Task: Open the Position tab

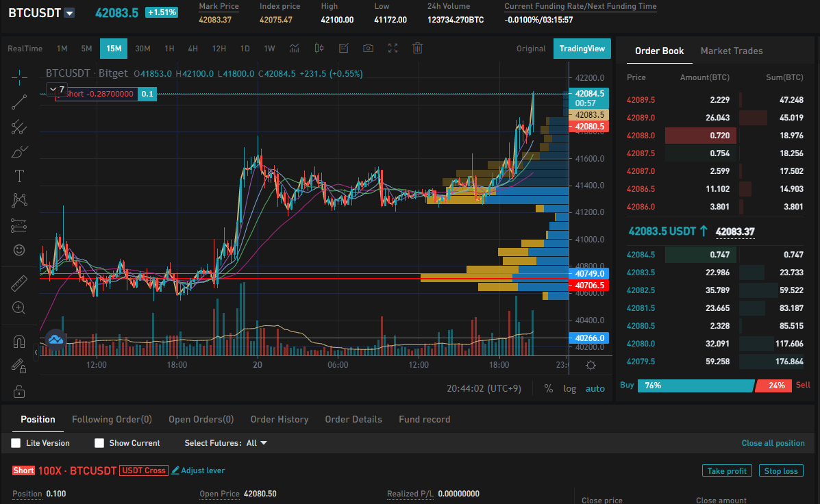Action: [x=38, y=419]
